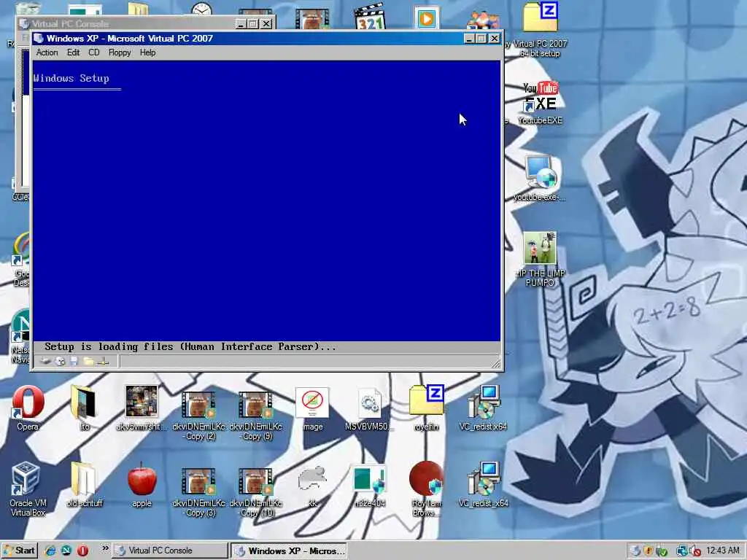Screen dimensions: 747x560
Task: Select the 'kk' file icon
Action: point(312,486)
